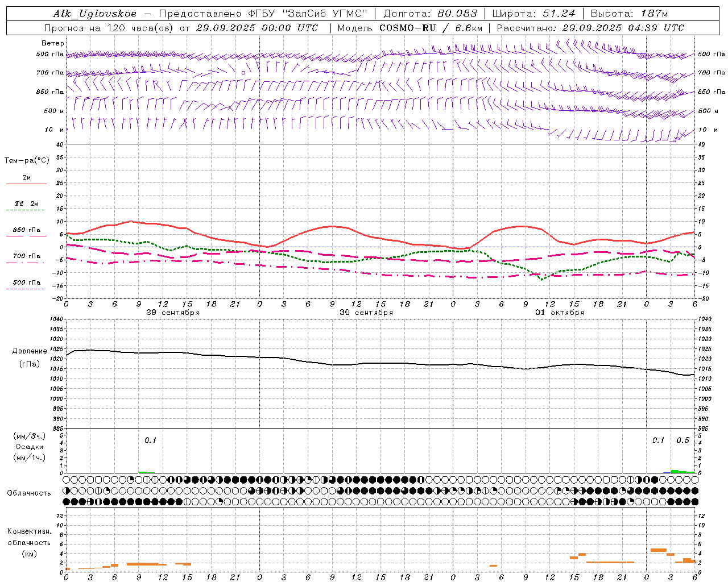Click the 'Модель COSMO-RU / 6.6км' label
728x582 pixels.
pyautogui.click(x=409, y=28)
